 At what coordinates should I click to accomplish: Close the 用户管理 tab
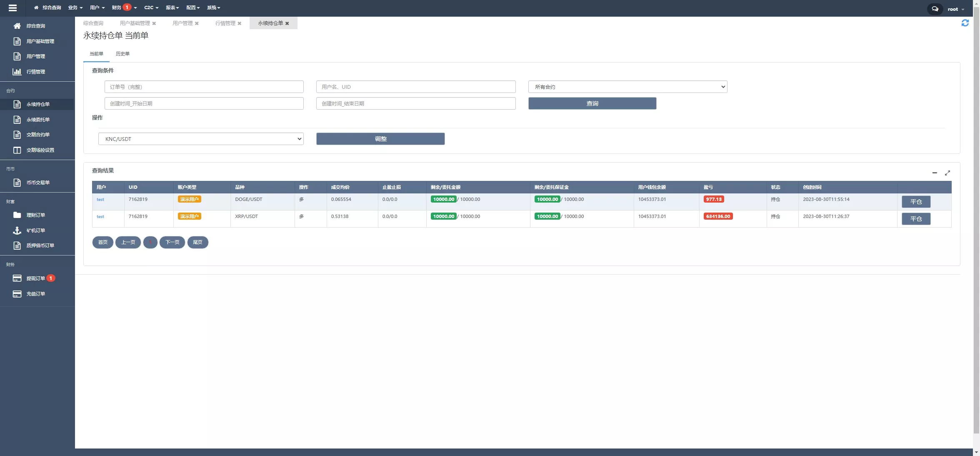coord(197,23)
